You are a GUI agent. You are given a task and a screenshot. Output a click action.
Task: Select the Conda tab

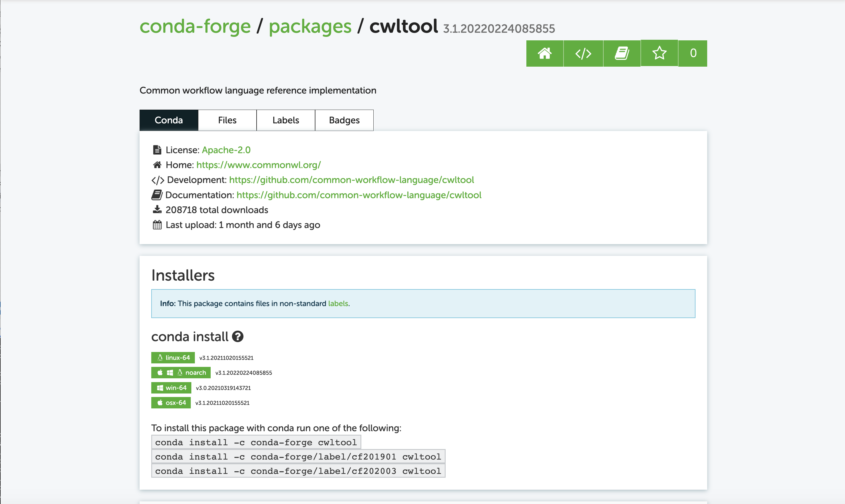coord(169,120)
